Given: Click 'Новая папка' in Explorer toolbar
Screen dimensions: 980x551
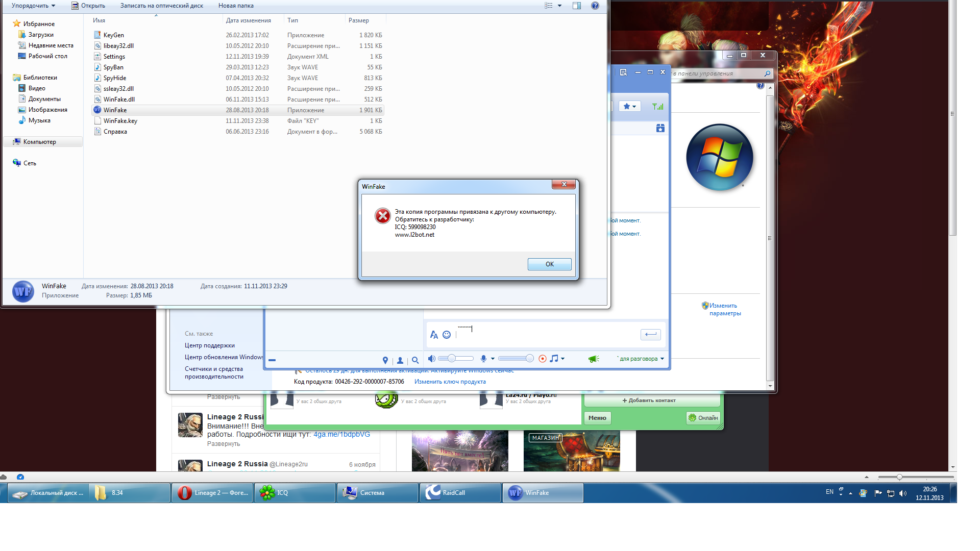Looking at the screenshot, I should point(236,6).
